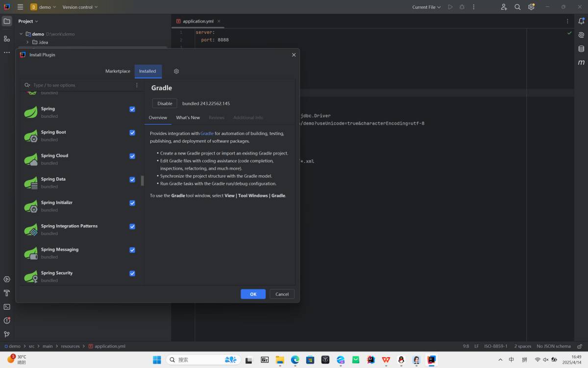
Task: Click the Windows Start button
Action: [x=157, y=360]
